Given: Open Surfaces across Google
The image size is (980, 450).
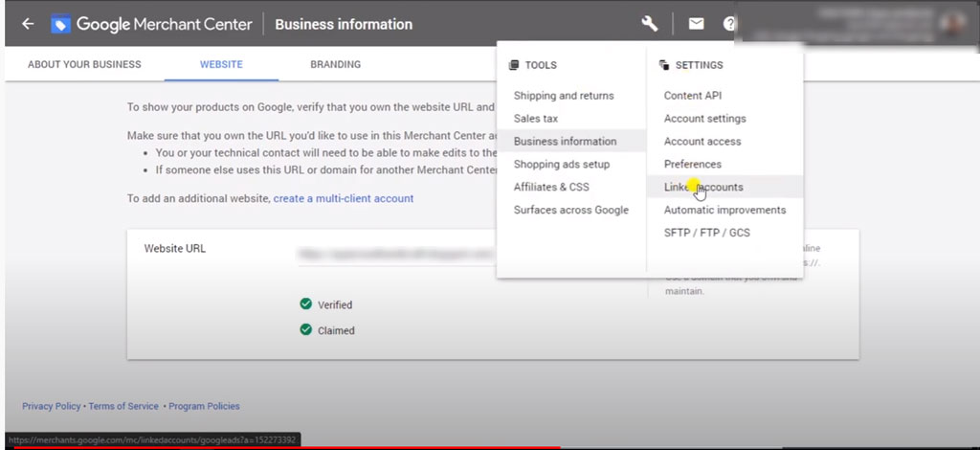Looking at the screenshot, I should (571, 210).
